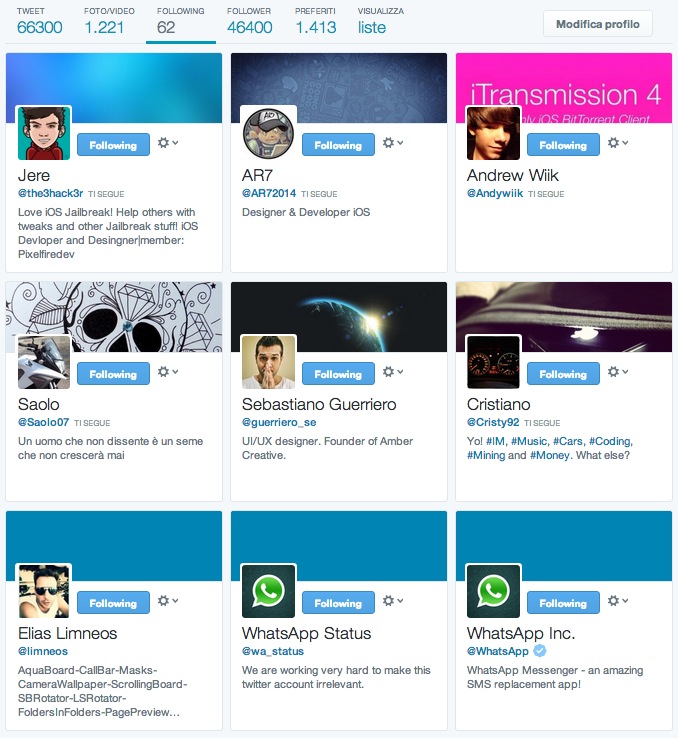Click the Modifica profilo button

tap(598, 24)
